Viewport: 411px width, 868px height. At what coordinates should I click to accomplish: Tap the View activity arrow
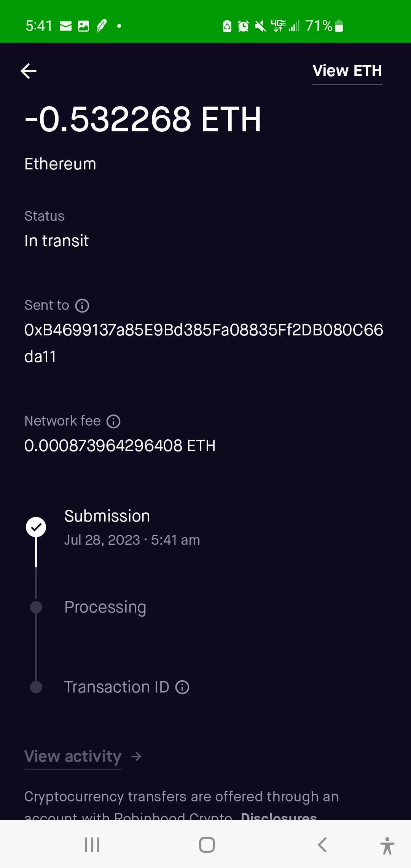[136, 756]
